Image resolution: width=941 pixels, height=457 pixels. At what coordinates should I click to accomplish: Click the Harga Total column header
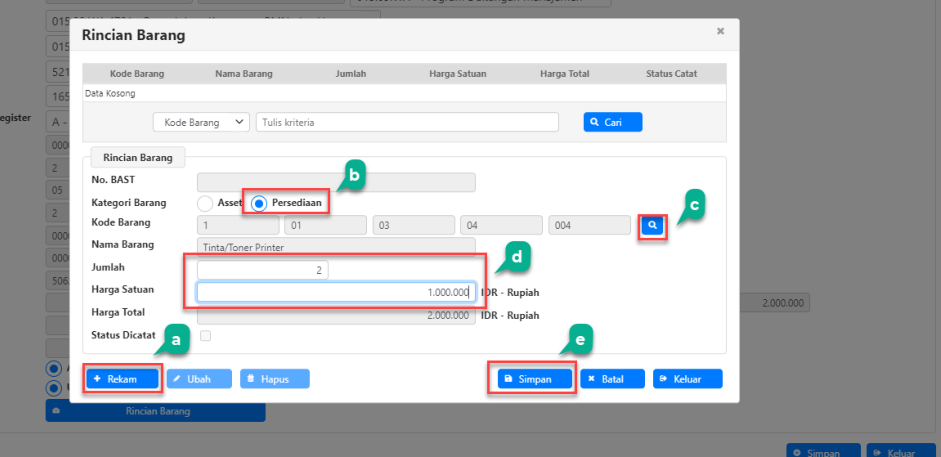click(564, 73)
